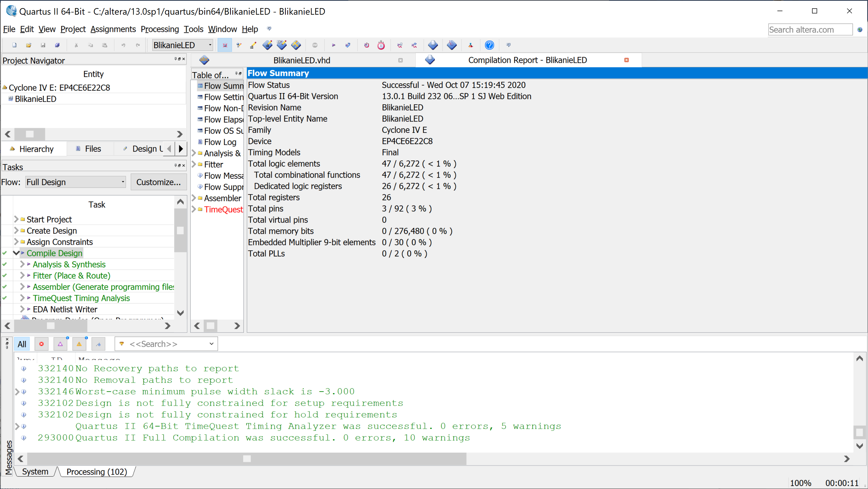Toggle the critical warning messages filter
Viewport: 868px width, 489px height.
[x=60, y=344]
